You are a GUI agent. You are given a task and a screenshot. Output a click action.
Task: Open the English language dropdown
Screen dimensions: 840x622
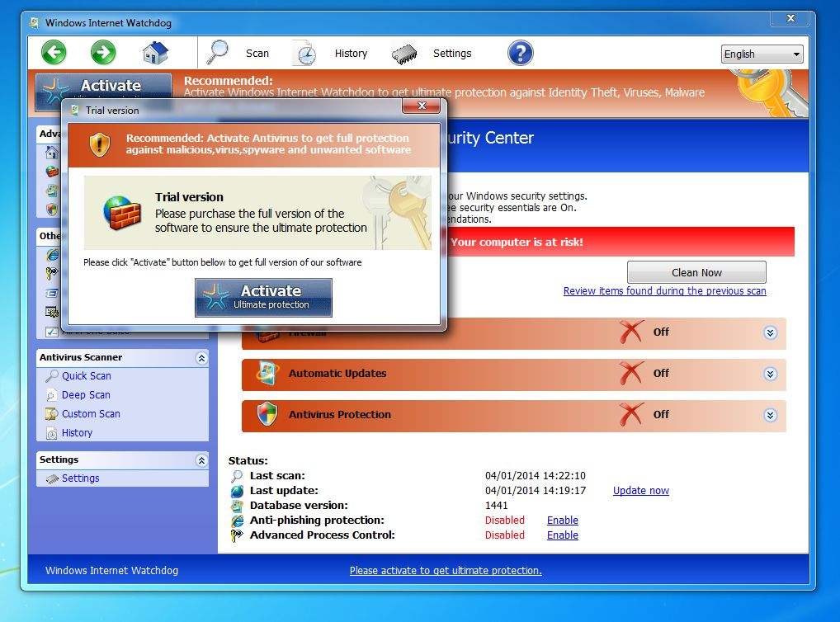pyautogui.click(x=762, y=54)
